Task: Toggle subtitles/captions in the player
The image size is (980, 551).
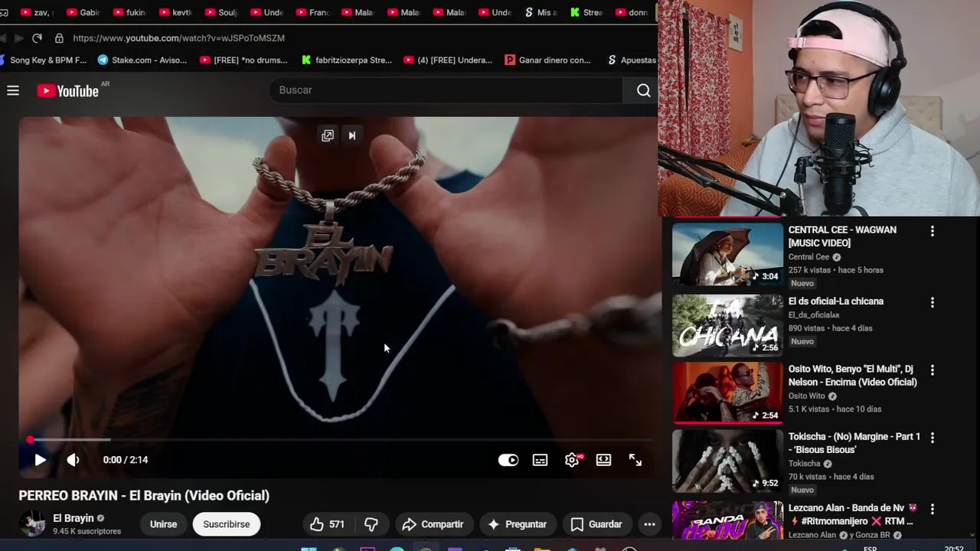Action: pyautogui.click(x=541, y=460)
